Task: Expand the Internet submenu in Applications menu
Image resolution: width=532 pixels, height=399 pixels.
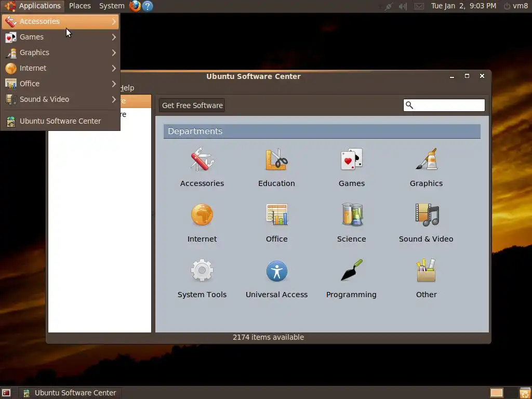Action: (x=60, y=68)
